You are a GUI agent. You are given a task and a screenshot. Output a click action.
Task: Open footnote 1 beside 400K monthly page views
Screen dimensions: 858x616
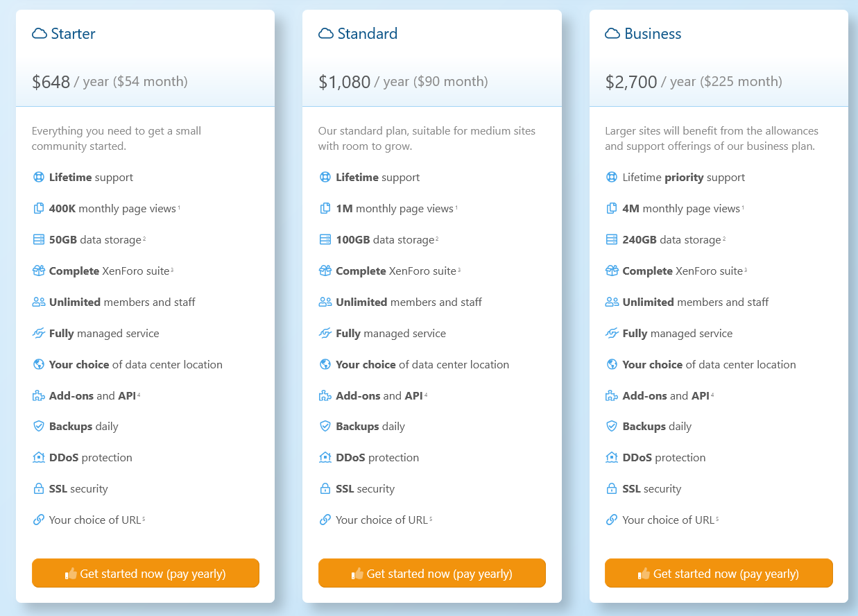tap(179, 207)
